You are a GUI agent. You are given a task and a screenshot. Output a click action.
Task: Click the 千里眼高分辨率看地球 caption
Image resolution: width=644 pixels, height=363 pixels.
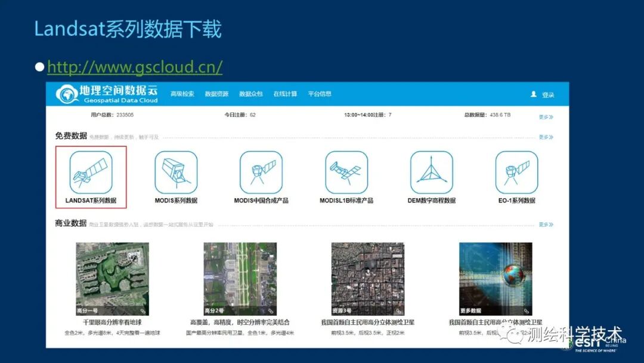[112, 322]
